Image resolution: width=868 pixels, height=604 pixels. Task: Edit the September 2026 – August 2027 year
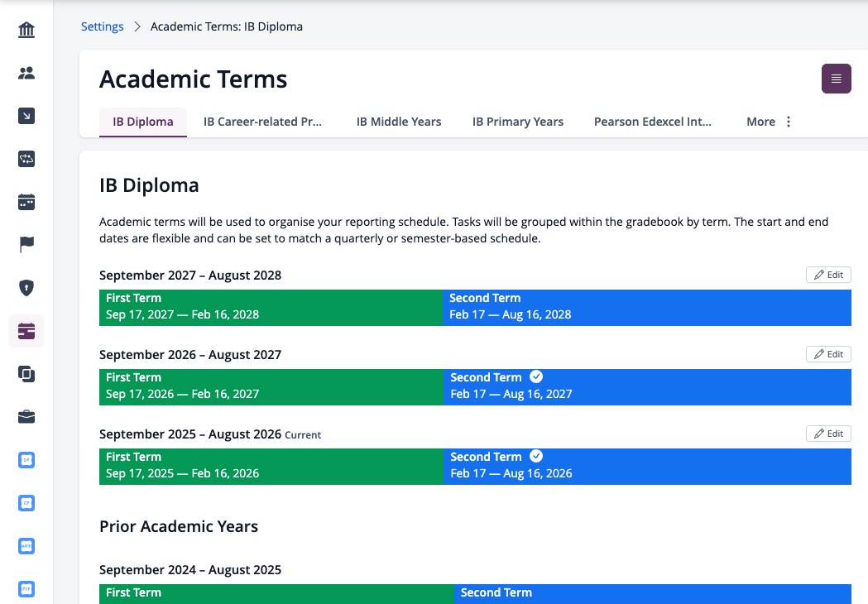click(x=828, y=354)
